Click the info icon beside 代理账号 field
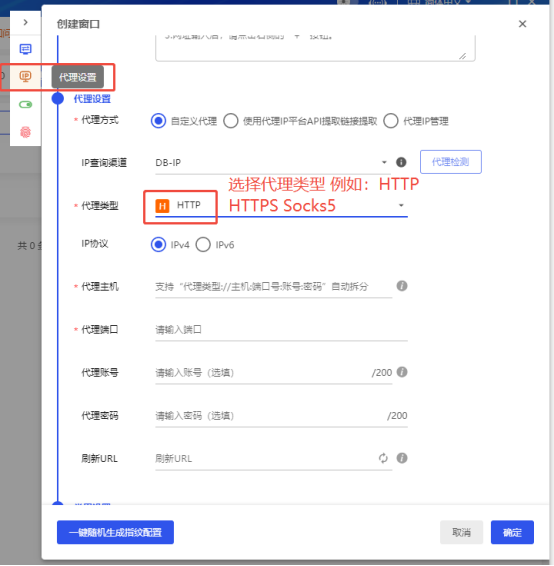Viewport: 554px width, 566px height. coord(402,372)
